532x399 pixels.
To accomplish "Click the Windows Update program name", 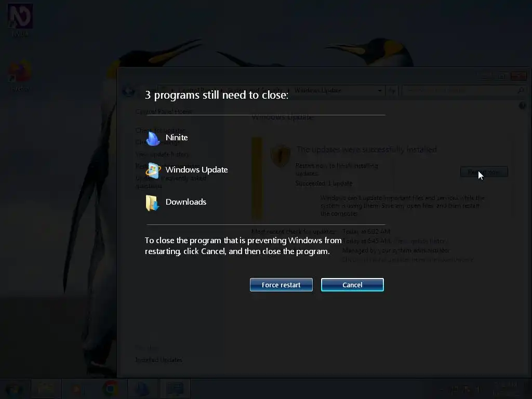I will [x=196, y=170].
